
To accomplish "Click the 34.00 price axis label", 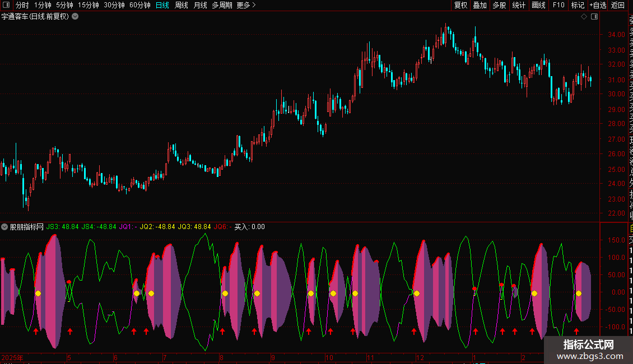I will click(616, 35).
